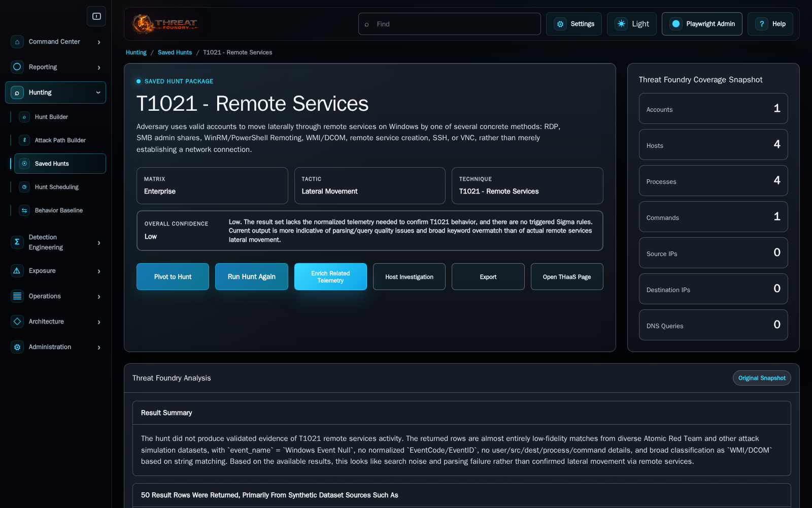Open Saved Hunts in sidebar
Screen dimensions: 812x508
point(60,164)
